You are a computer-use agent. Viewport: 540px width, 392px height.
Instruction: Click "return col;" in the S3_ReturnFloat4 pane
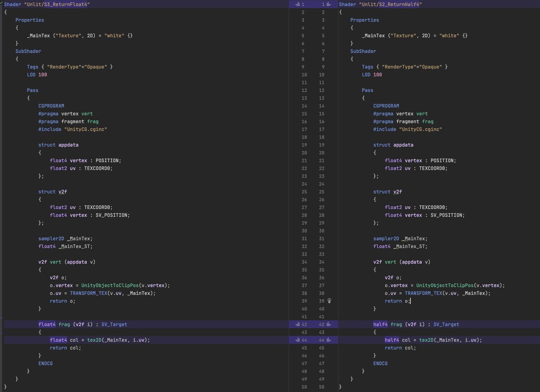(66, 348)
